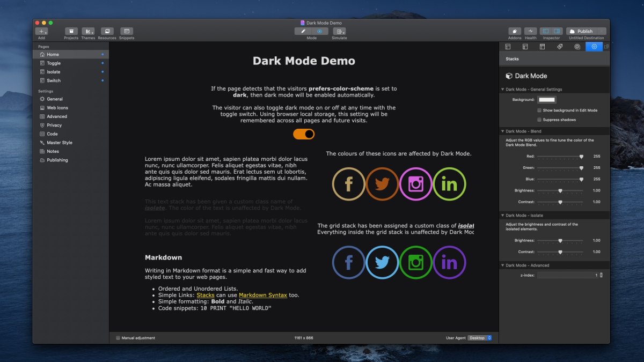Open Advanced settings in sidebar

click(71, 116)
